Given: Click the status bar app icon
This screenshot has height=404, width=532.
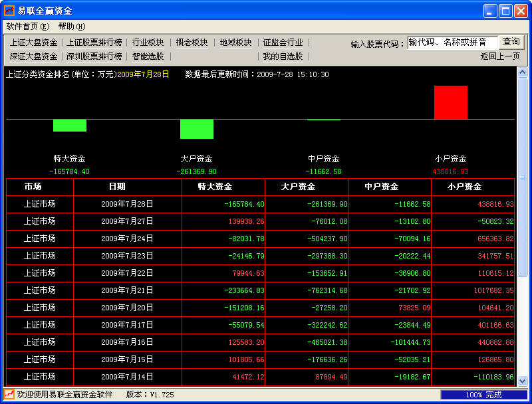Looking at the screenshot, I should tap(9, 395).
